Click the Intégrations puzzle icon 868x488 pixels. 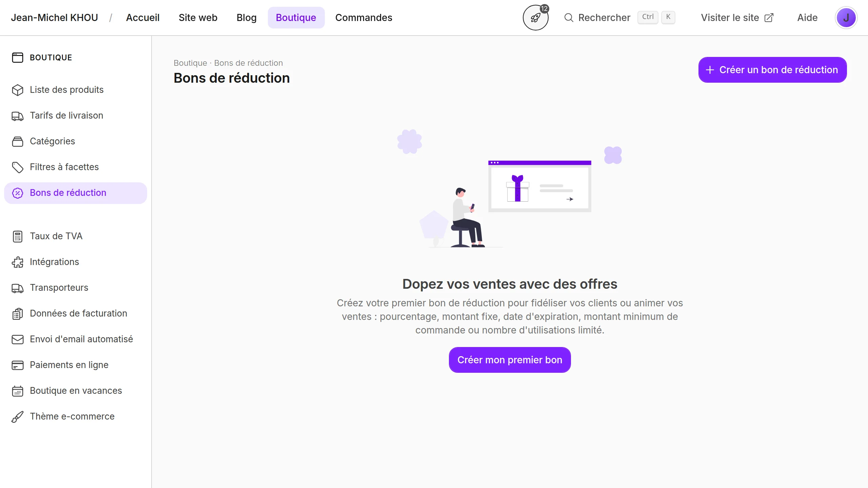coord(17,262)
